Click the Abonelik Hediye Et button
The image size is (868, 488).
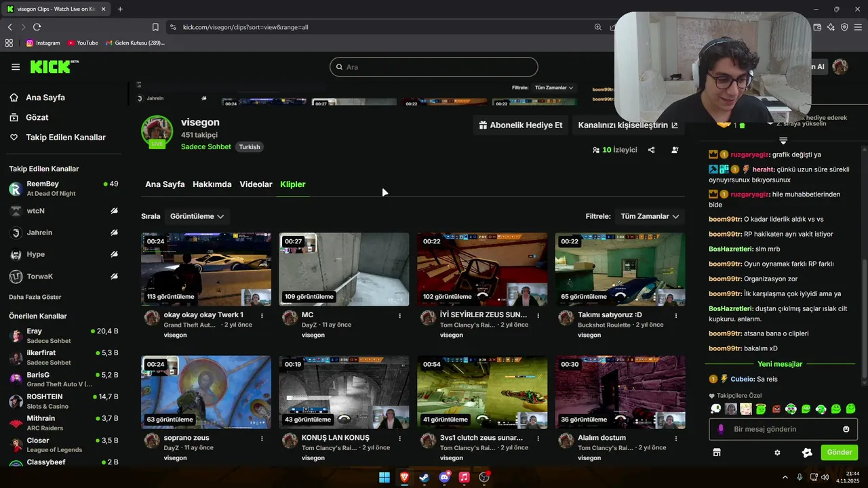[x=521, y=125]
